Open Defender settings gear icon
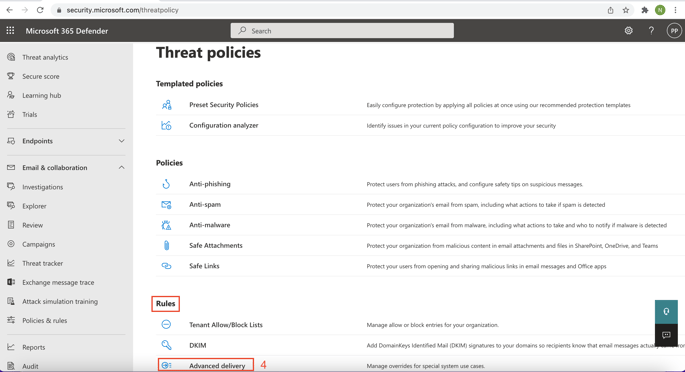This screenshot has height=372, width=685. pyautogui.click(x=628, y=31)
